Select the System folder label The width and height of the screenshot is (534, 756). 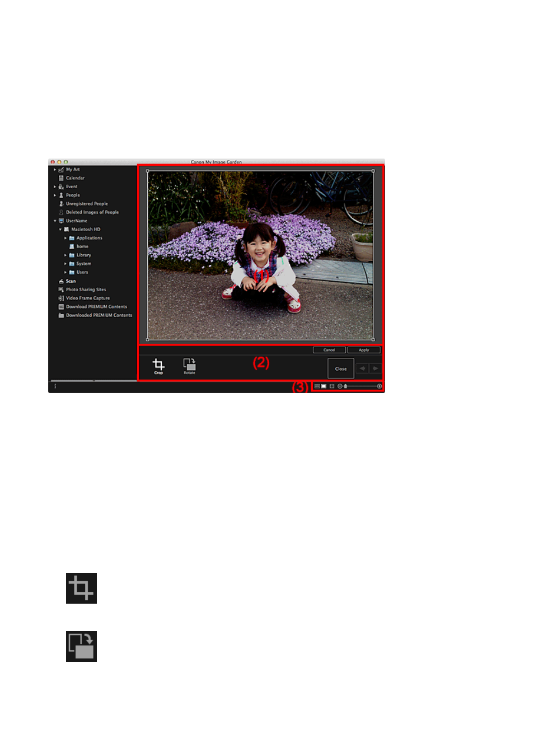[84, 264]
